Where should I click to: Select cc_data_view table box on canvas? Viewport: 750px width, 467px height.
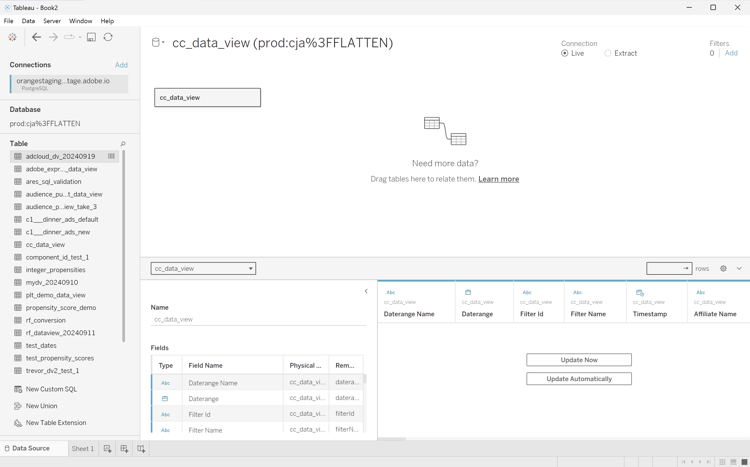[208, 97]
